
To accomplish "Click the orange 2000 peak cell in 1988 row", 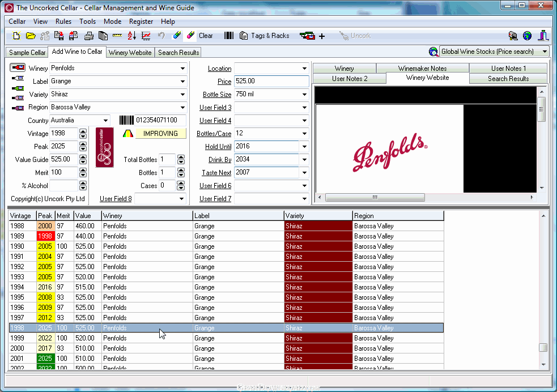I will point(45,226).
